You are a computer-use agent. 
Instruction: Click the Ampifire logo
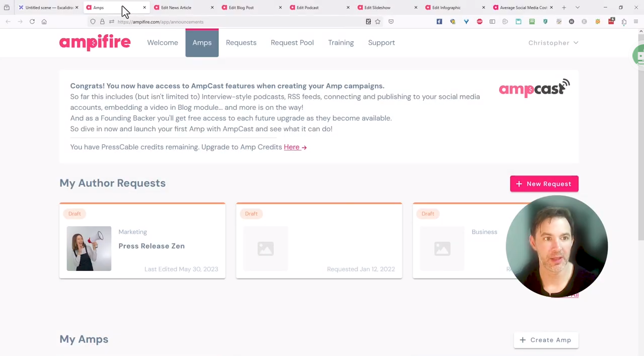coord(95,42)
